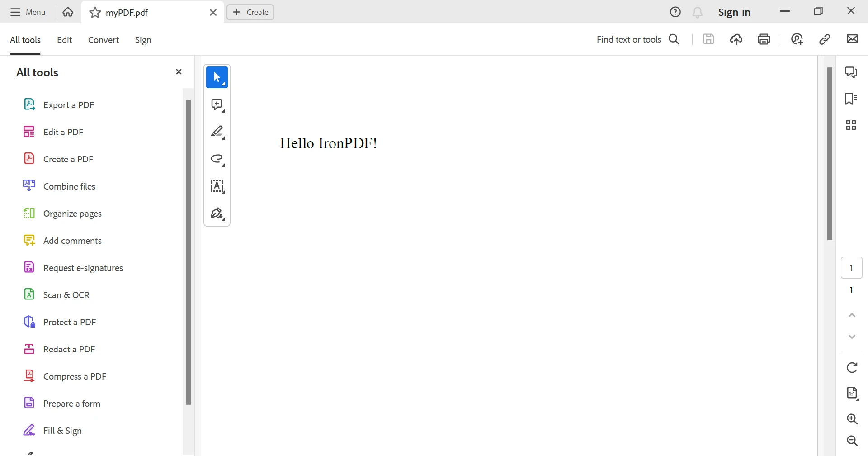Open Fill & Sign tool
The width and height of the screenshot is (868, 456).
[52, 431]
